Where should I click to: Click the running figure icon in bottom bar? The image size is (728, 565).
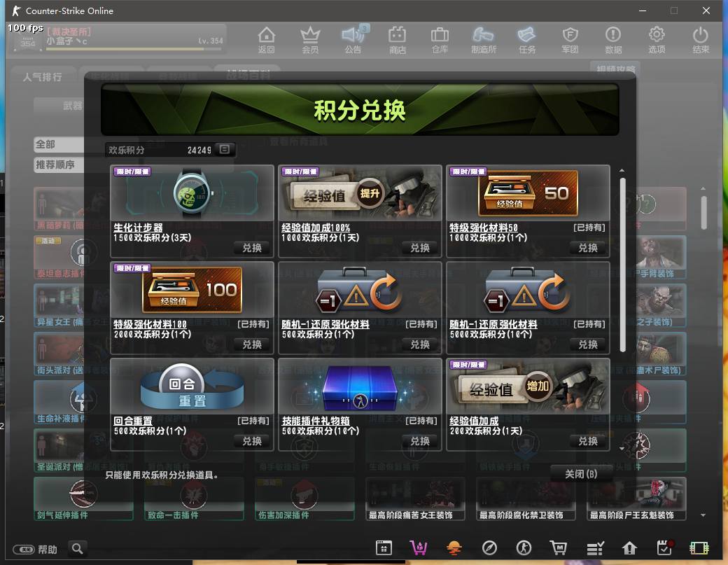pos(524,548)
